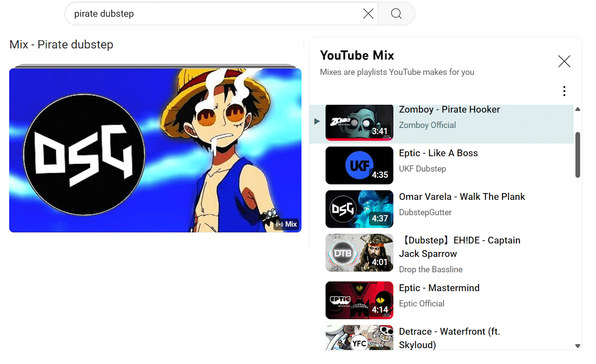Click the Mix badge on the large thumbnail
The height and width of the screenshot is (364, 596).
pos(287,224)
